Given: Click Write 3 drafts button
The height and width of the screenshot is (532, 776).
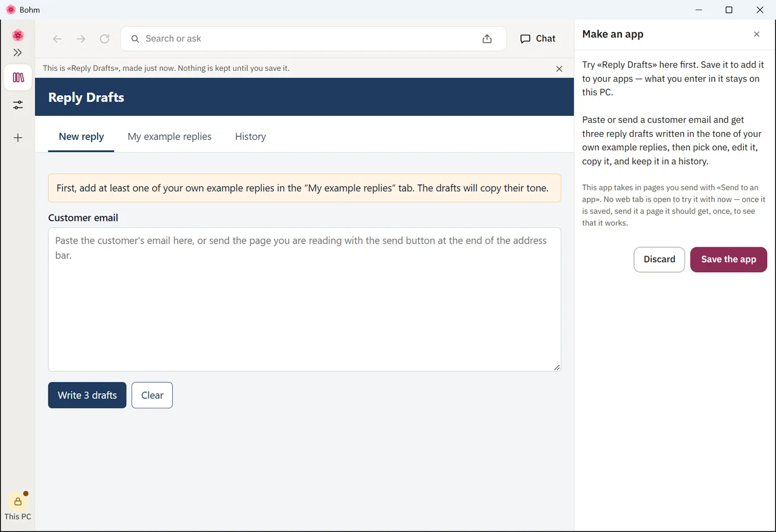Looking at the screenshot, I should click(x=87, y=395).
